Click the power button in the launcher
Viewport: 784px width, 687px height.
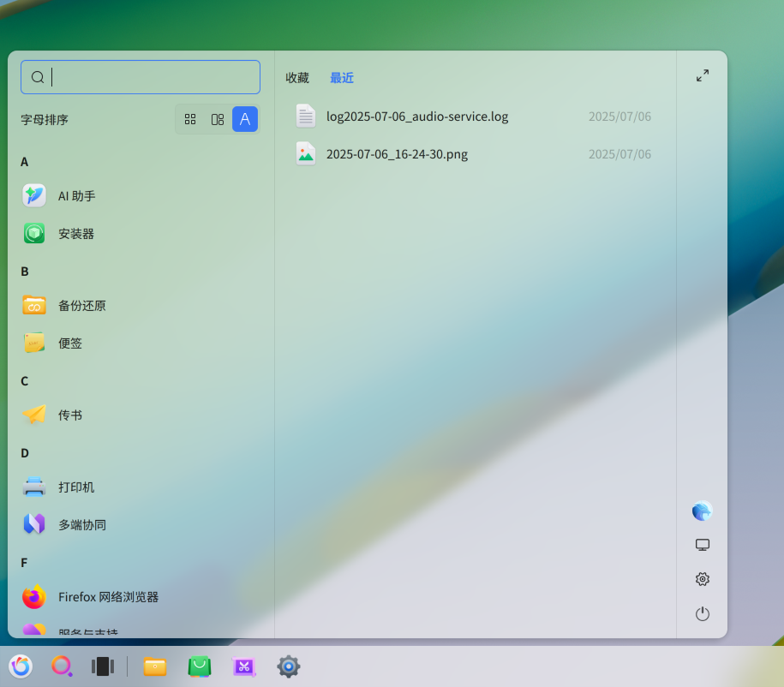[703, 613]
